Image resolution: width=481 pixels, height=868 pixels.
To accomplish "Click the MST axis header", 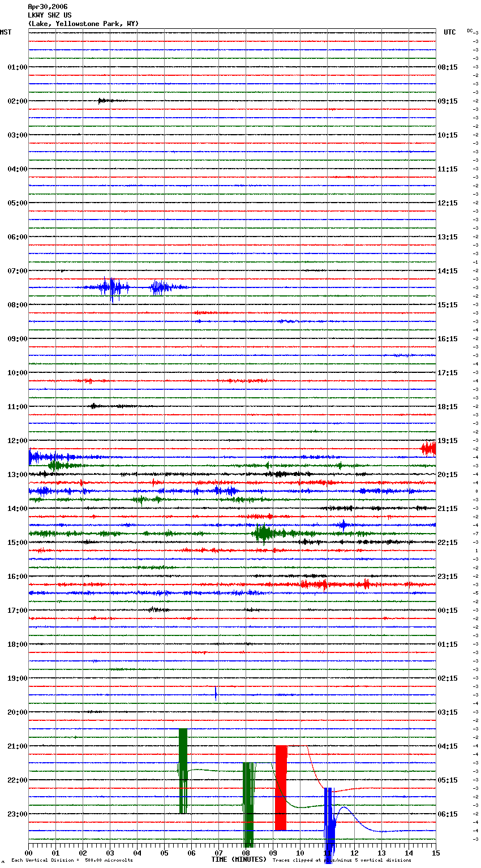I will point(6,32).
